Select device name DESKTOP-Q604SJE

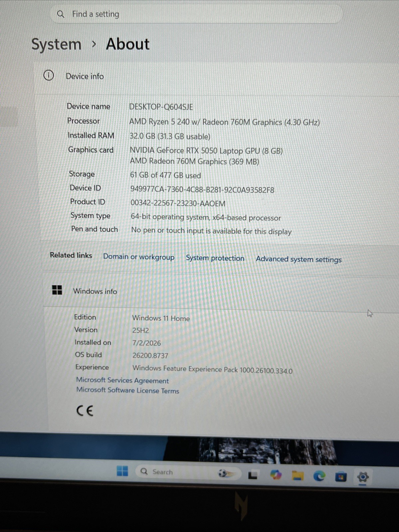161,107
